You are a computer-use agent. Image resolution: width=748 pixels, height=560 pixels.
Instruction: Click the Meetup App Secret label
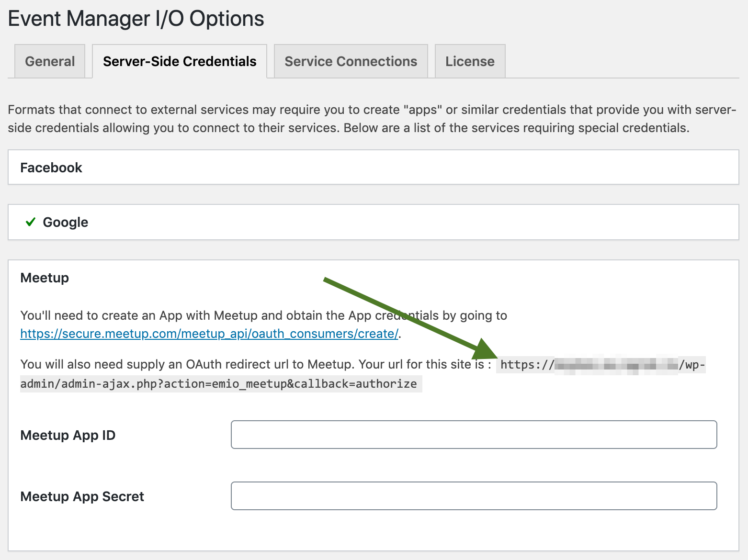point(81,496)
